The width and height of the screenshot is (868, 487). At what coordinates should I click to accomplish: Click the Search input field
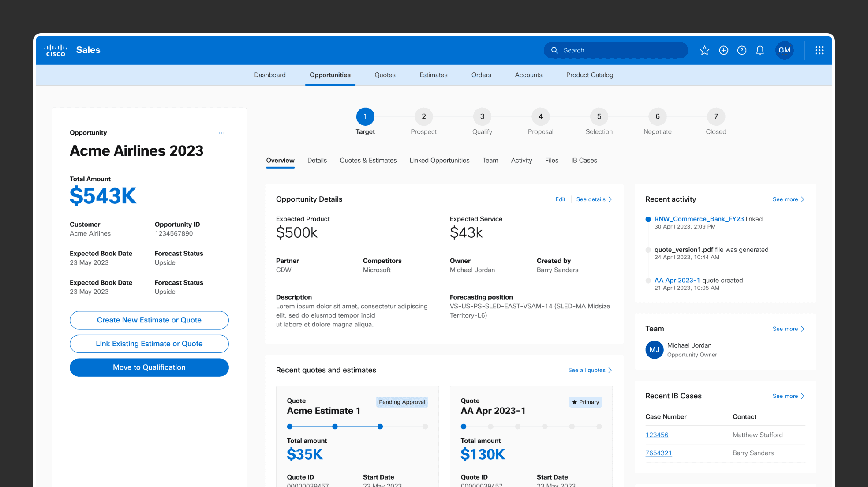click(x=617, y=50)
